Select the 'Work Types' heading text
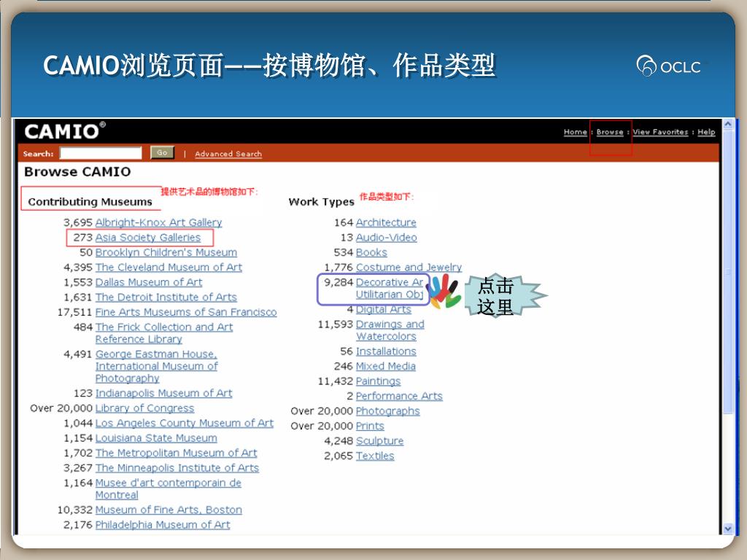 click(x=322, y=201)
